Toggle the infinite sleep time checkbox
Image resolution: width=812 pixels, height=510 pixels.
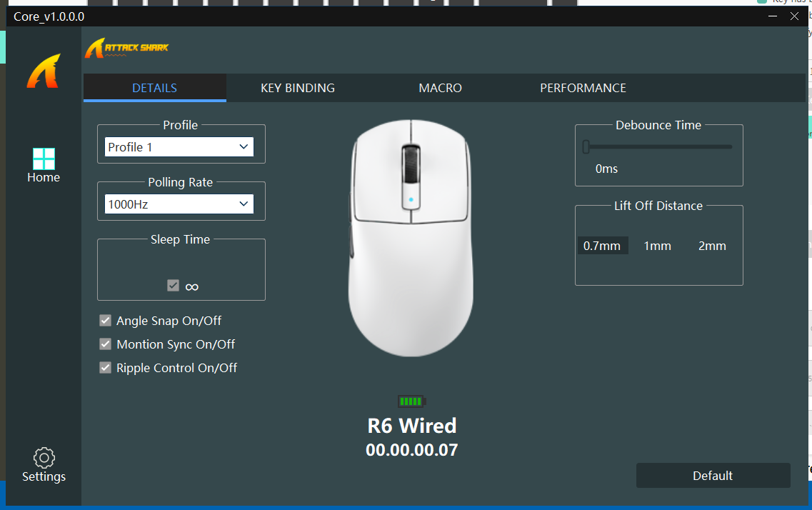tap(173, 286)
